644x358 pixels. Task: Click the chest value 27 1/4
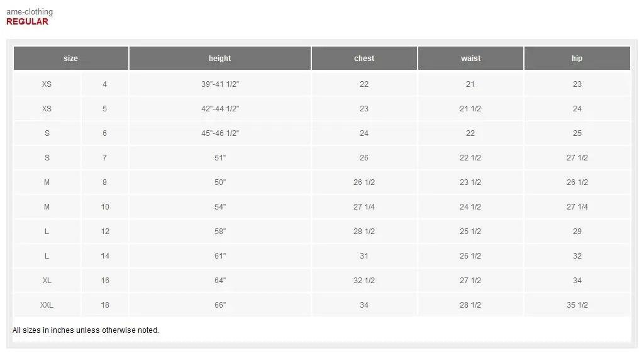[x=364, y=207]
